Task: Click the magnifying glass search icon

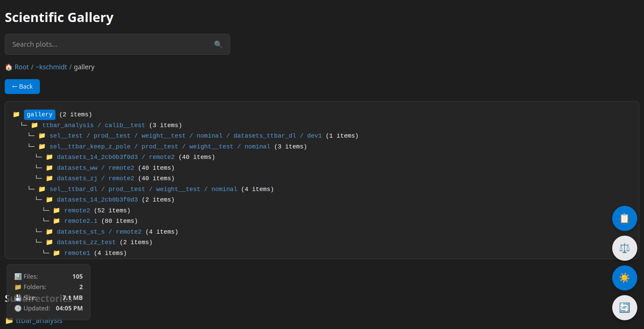Action: 218,44
